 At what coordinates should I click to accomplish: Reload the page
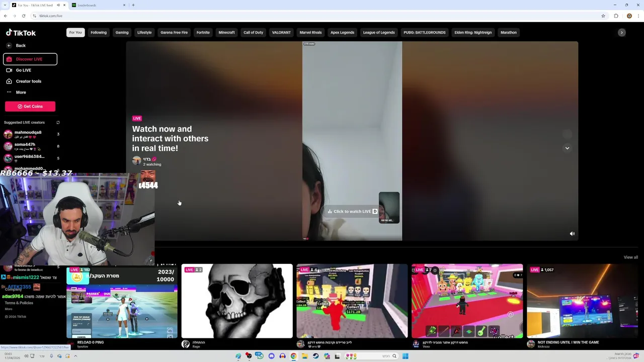(24, 16)
